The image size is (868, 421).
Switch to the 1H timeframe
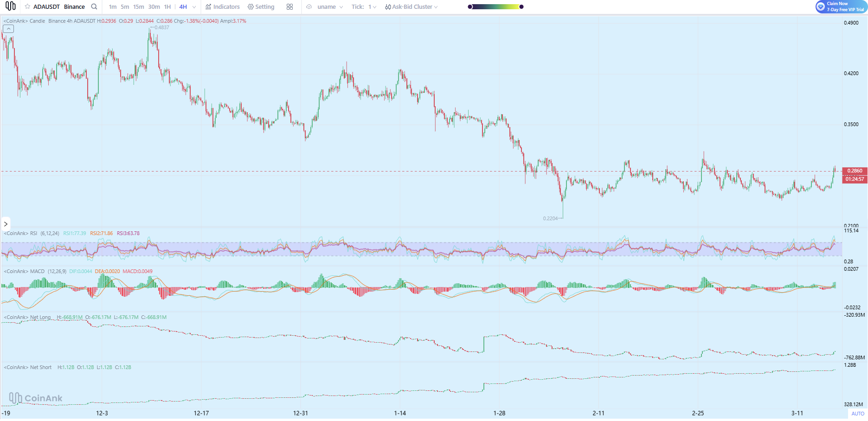coord(167,7)
